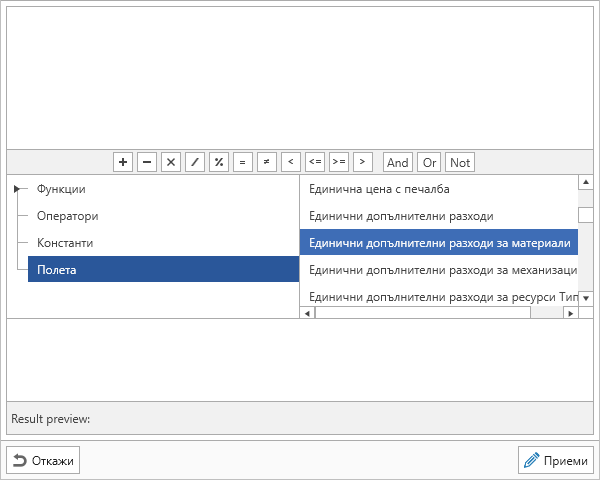Choose Единична цена с печалба field
This screenshot has height=481, width=600.
(379, 189)
